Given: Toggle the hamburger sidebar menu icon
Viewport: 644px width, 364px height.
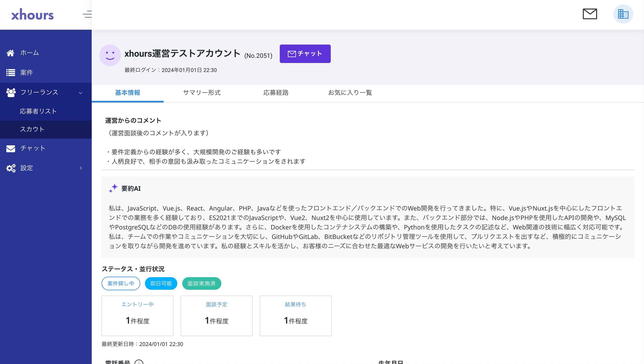Looking at the screenshot, I should (x=87, y=14).
